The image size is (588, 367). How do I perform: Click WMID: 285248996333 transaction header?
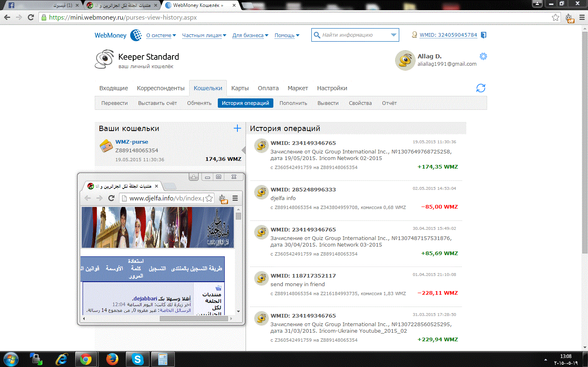[x=303, y=189]
